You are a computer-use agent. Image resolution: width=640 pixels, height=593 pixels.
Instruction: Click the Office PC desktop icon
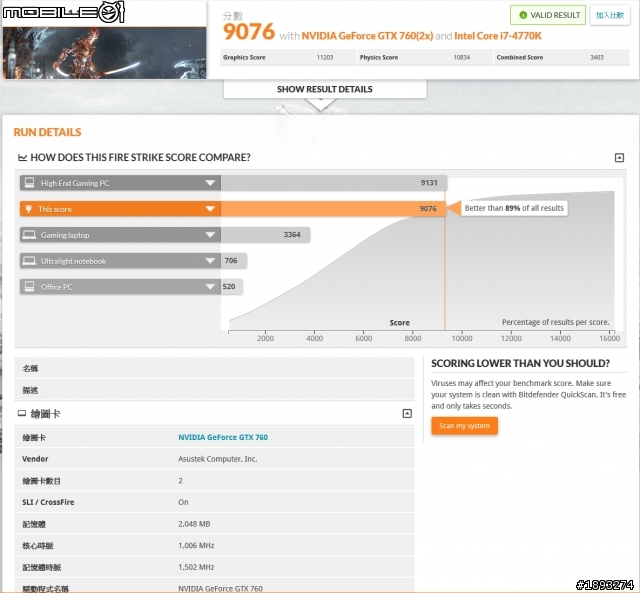point(29,287)
